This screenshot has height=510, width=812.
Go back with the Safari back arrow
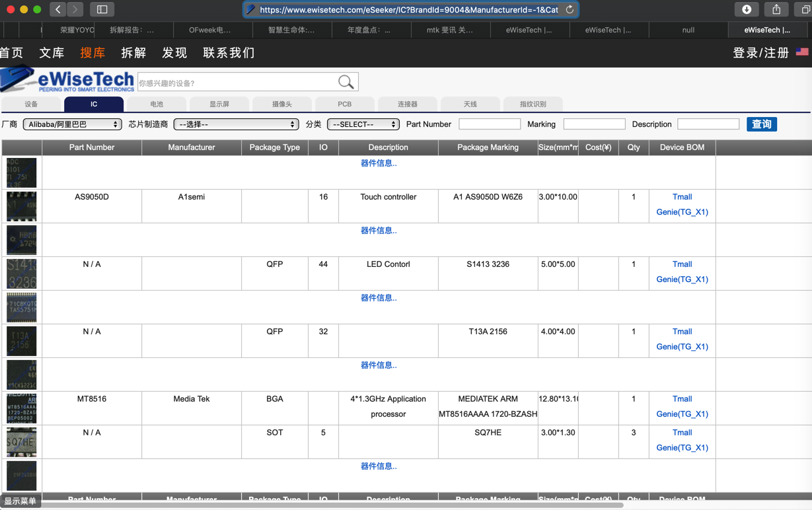point(58,9)
